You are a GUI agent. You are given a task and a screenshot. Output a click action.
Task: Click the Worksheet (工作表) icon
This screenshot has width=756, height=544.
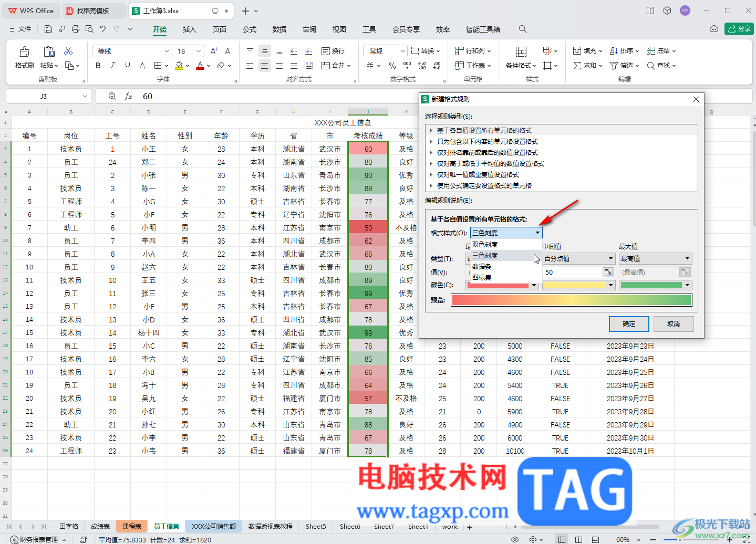tap(460, 66)
